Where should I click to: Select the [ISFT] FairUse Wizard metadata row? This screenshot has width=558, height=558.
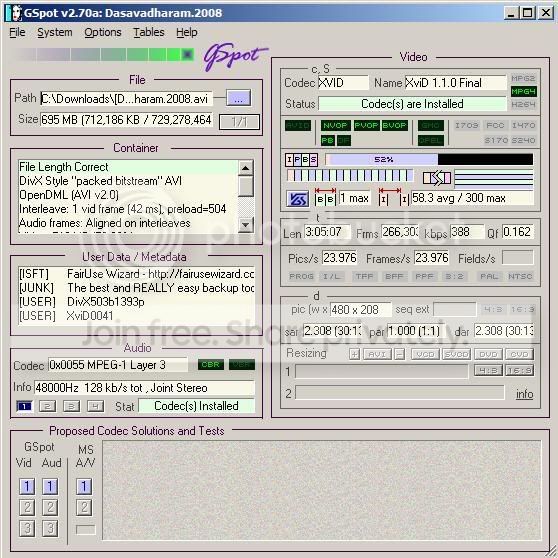pyautogui.click(x=136, y=274)
